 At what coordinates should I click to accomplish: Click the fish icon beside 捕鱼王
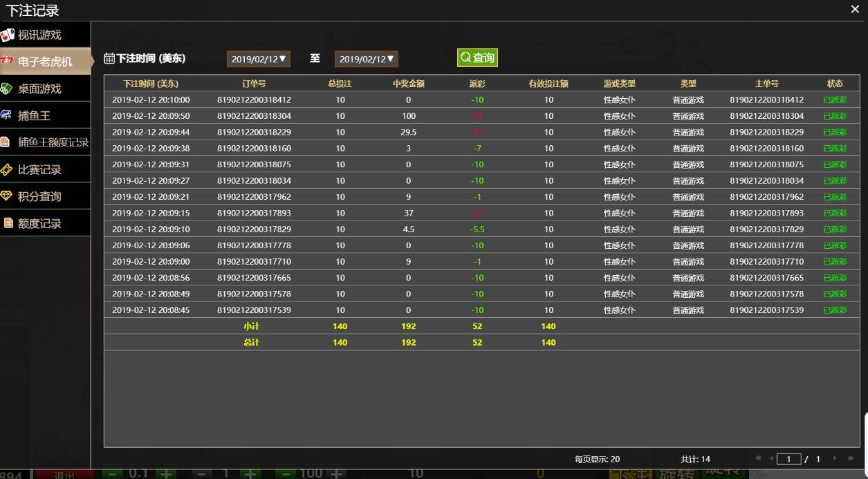tap(7, 115)
